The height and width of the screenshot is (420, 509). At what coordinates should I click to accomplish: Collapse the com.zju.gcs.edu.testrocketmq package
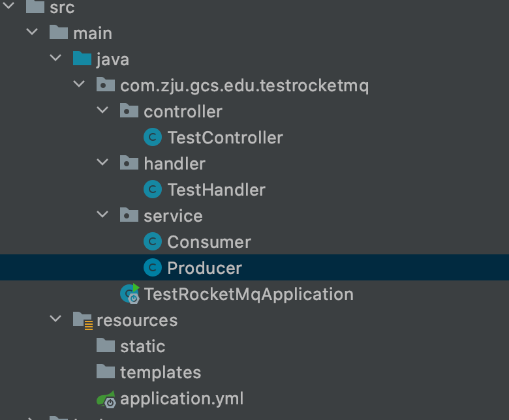click(x=79, y=85)
